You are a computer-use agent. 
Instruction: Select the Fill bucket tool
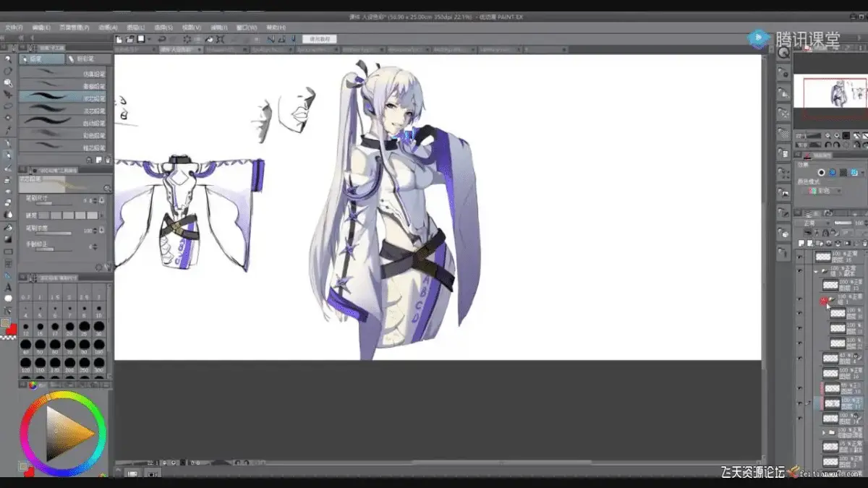[x=8, y=227]
